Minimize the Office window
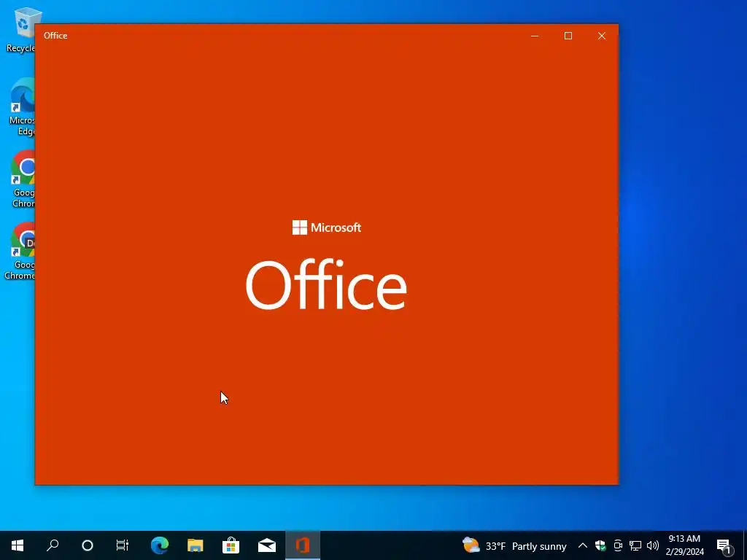Viewport: 747px width, 560px height. (x=535, y=36)
